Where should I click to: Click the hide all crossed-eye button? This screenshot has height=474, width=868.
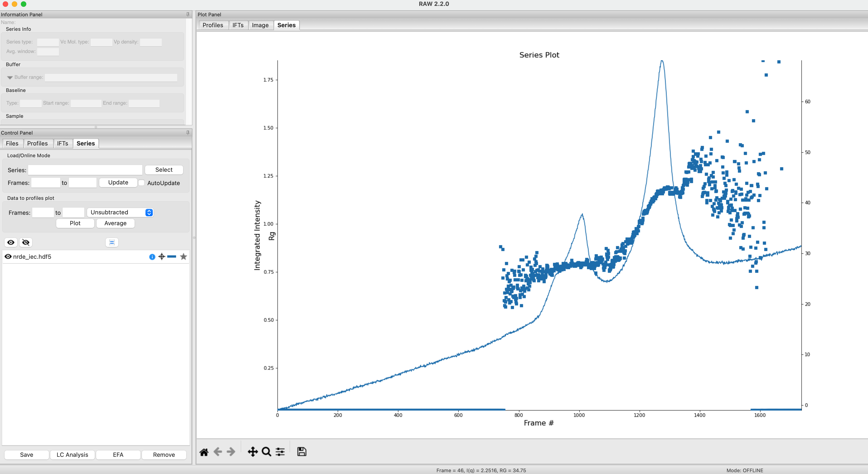[26, 243]
